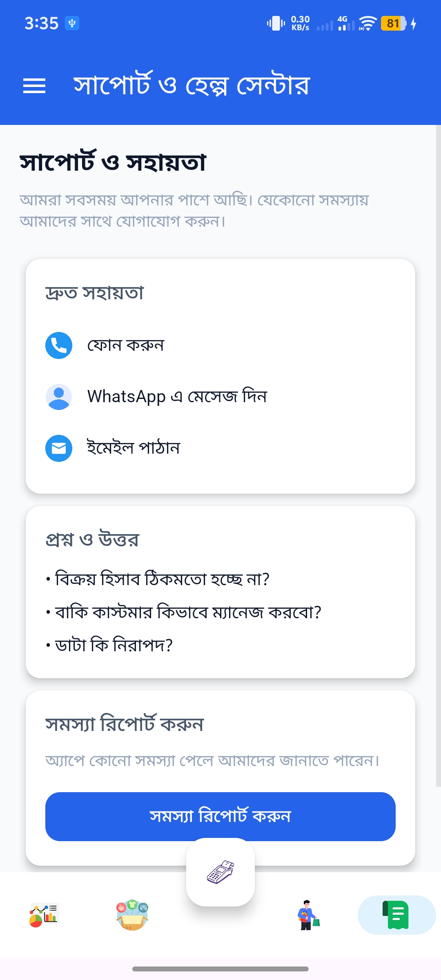Select the green document bottom tab
This screenshot has height=980, width=441.
click(x=396, y=915)
